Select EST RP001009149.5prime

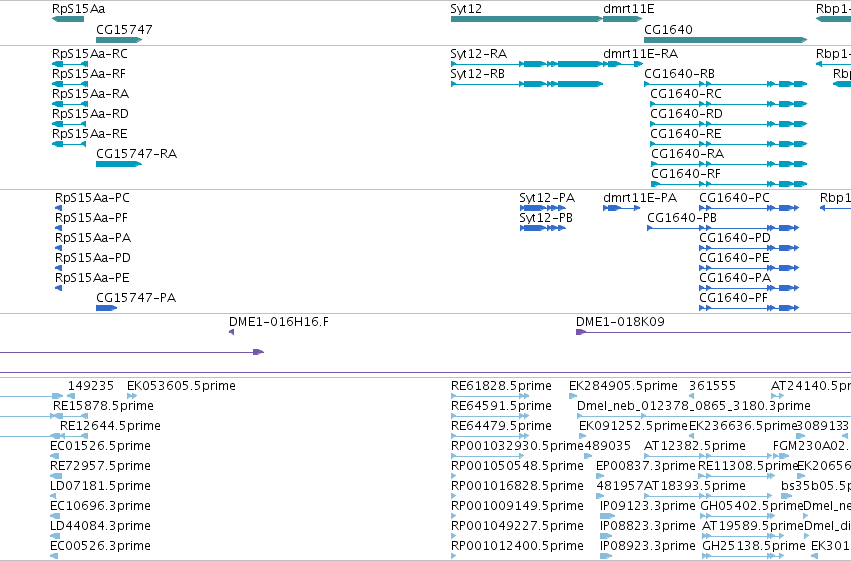(x=517, y=506)
